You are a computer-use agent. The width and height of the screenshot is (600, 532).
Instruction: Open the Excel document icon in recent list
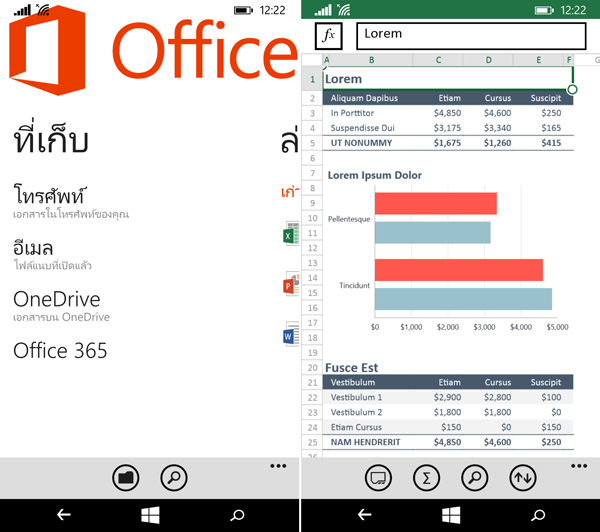pyautogui.click(x=291, y=234)
